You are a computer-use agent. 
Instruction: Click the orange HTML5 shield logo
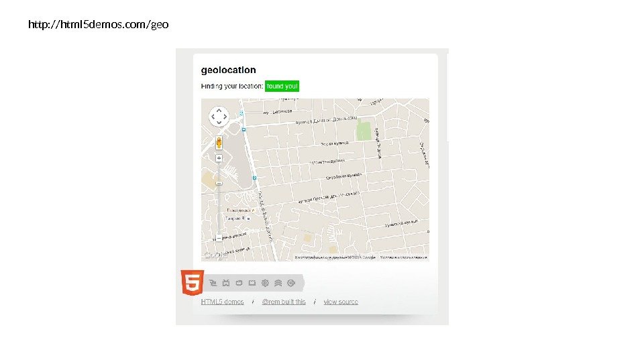(193, 282)
